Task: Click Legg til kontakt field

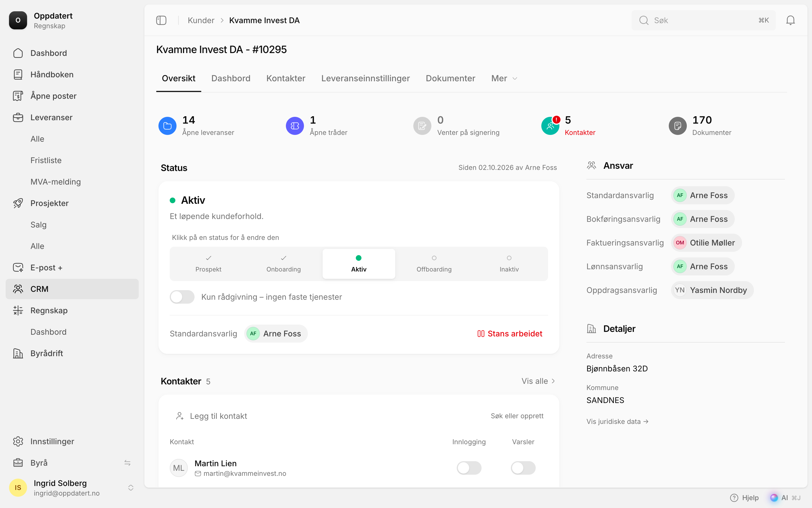Action: (x=359, y=416)
